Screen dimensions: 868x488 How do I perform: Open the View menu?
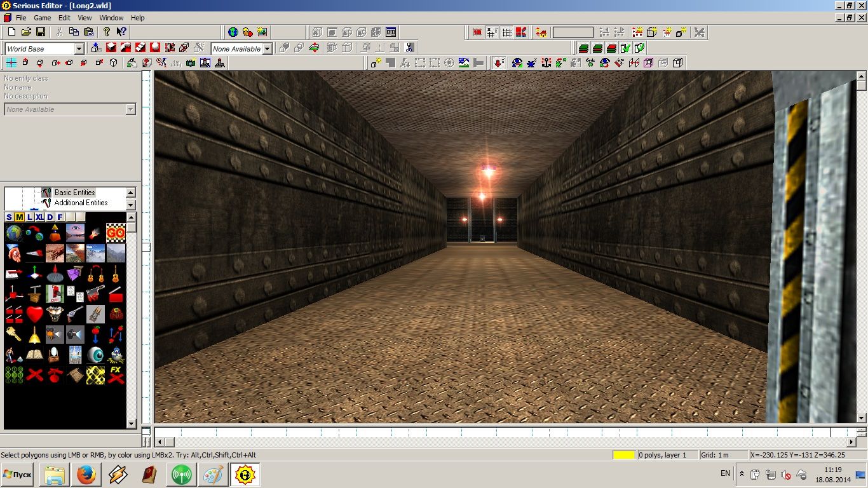[x=85, y=18]
